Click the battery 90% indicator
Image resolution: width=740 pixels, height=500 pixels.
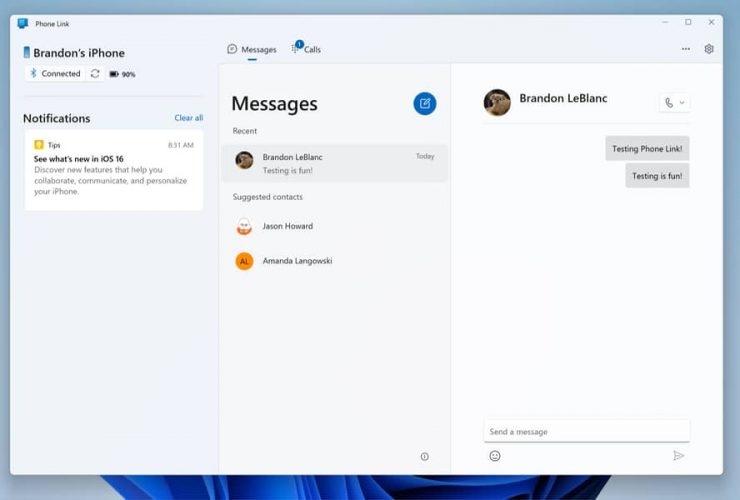[x=122, y=74]
